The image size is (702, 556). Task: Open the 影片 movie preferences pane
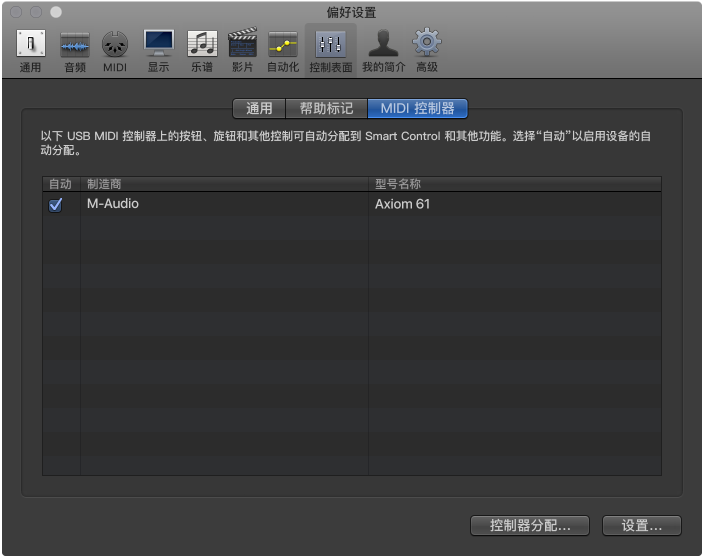tap(242, 50)
